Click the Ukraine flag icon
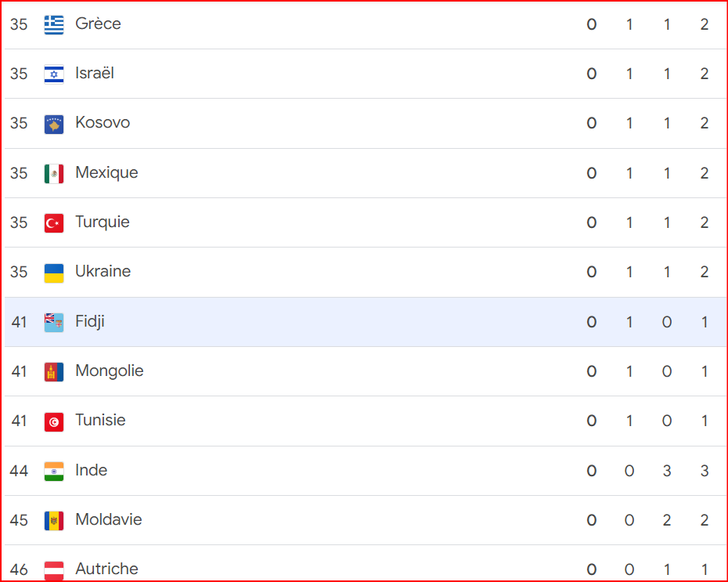728x582 pixels. [54, 273]
